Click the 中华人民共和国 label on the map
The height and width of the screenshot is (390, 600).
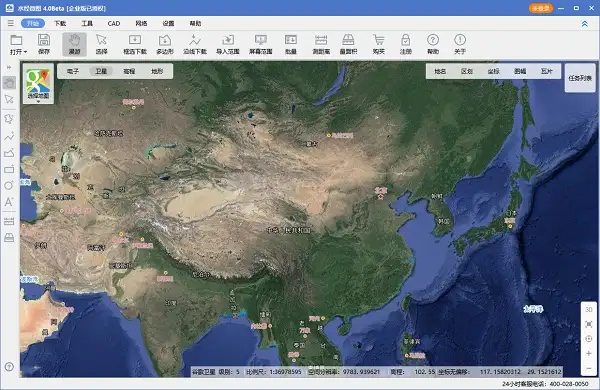tap(289, 230)
